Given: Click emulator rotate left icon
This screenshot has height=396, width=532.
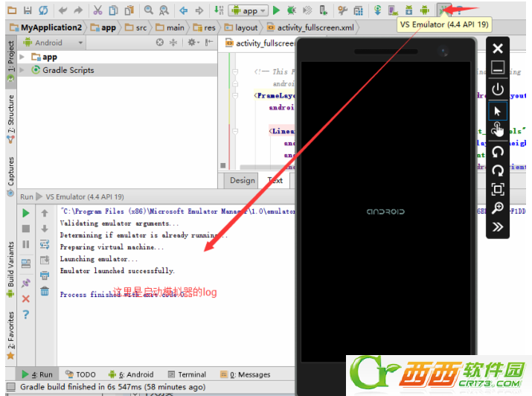Looking at the screenshot, I should click(498, 151).
